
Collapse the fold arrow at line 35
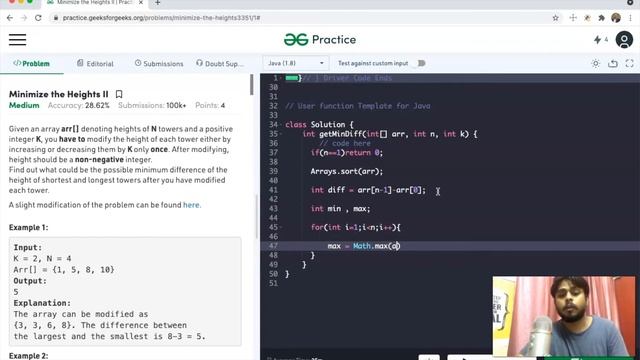pos(282,134)
